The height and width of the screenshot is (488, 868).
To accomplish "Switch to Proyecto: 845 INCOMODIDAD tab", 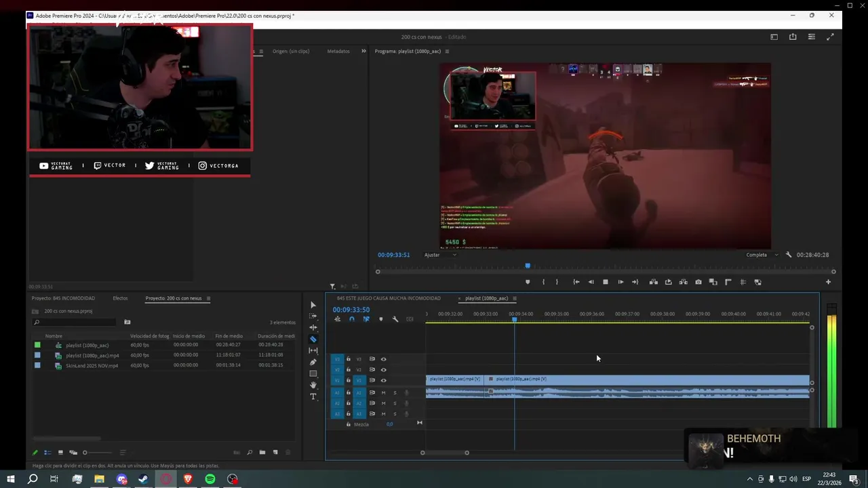I will point(63,298).
